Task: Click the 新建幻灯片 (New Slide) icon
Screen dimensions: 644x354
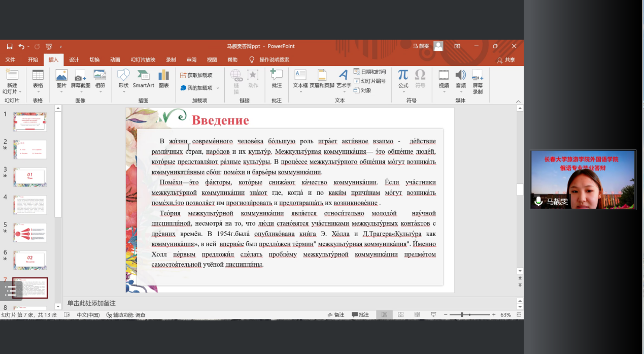Action: click(x=12, y=75)
